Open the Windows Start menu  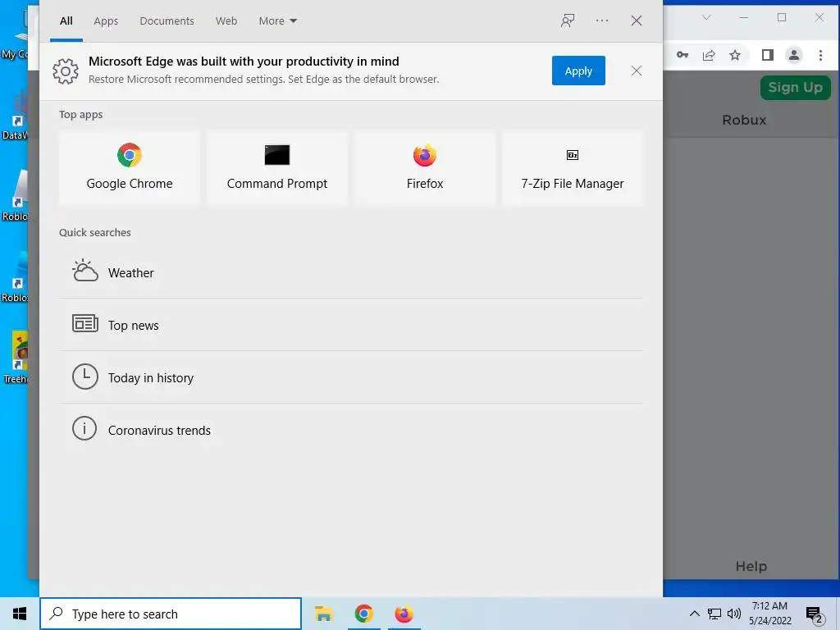tap(20, 614)
